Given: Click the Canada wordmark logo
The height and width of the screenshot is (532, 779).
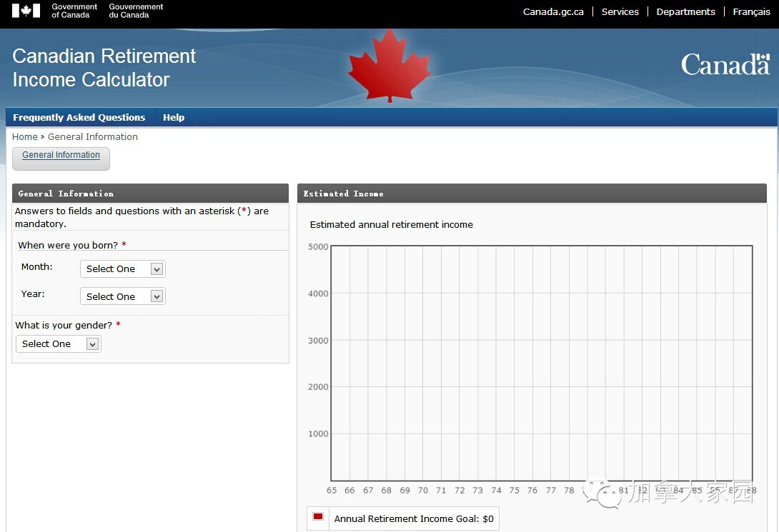Looking at the screenshot, I should 725,65.
